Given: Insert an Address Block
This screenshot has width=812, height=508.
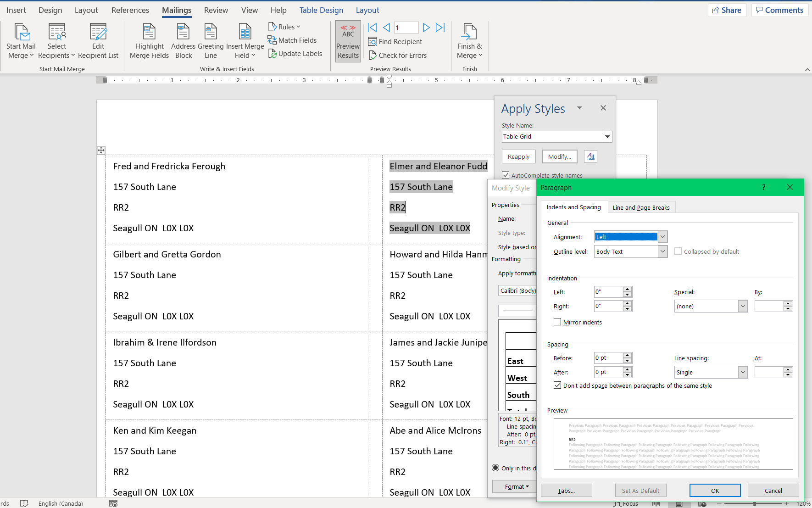Looking at the screenshot, I should pos(184,41).
